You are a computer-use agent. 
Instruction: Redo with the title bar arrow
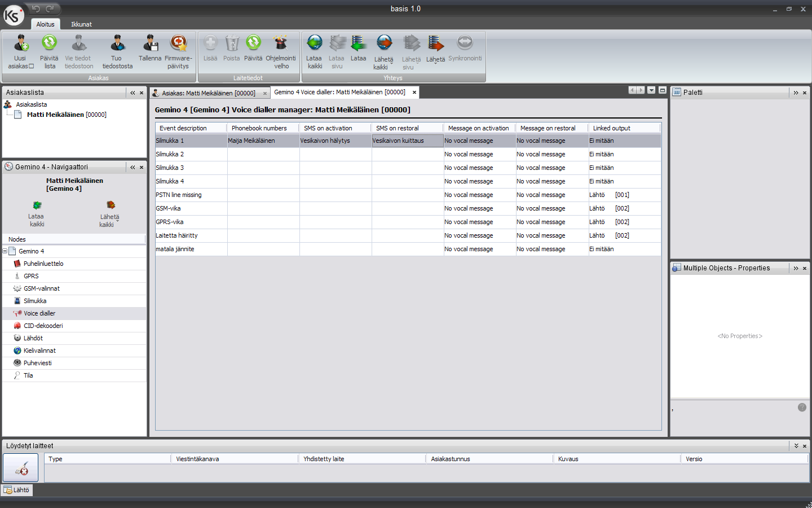[50, 8]
